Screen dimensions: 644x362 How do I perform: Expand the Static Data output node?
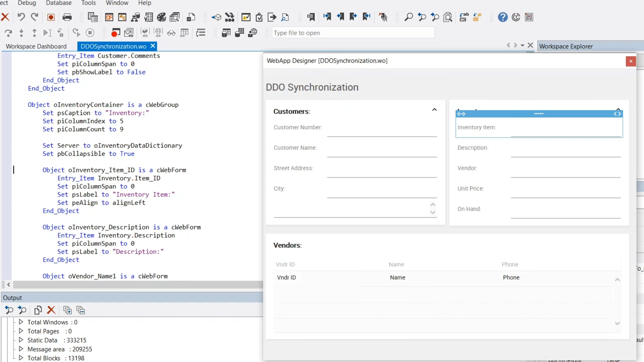pyautogui.click(x=21, y=340)
